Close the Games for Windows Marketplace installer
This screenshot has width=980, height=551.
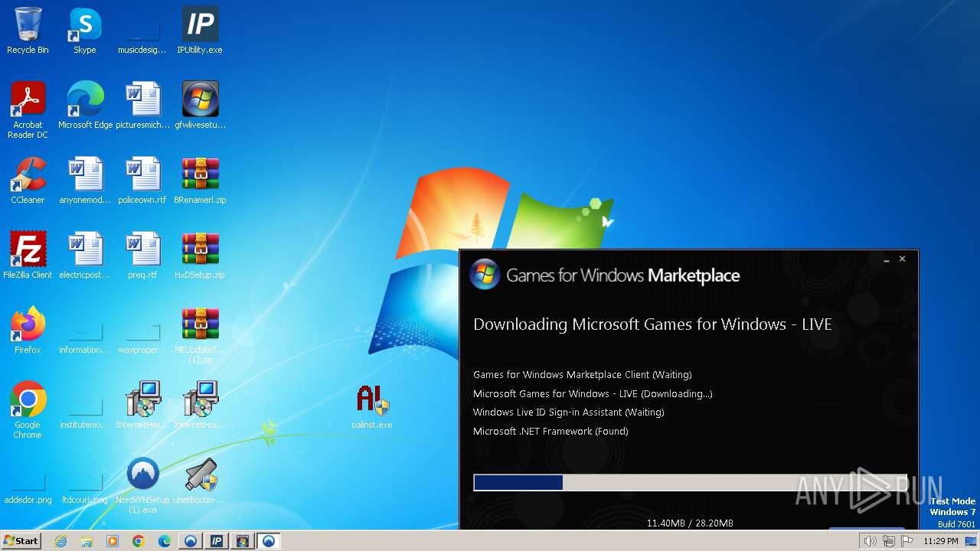[902, 259]
